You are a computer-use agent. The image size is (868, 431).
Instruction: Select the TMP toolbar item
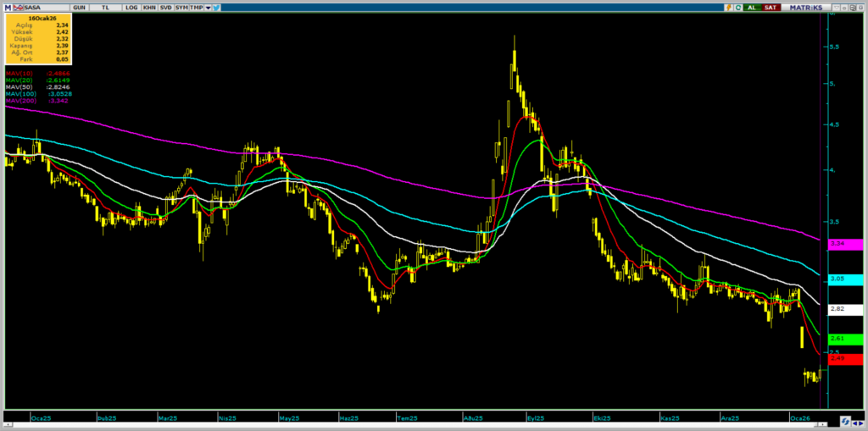pos(197,7)
